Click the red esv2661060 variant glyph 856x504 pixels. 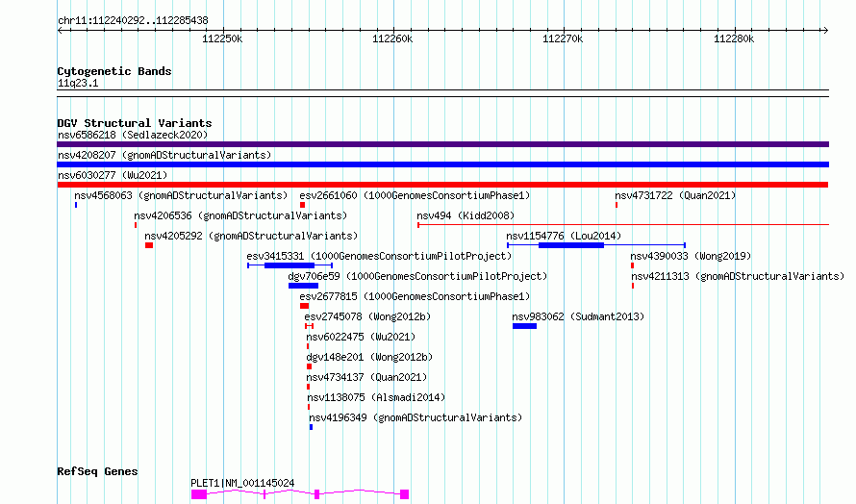tap(302, 205)
